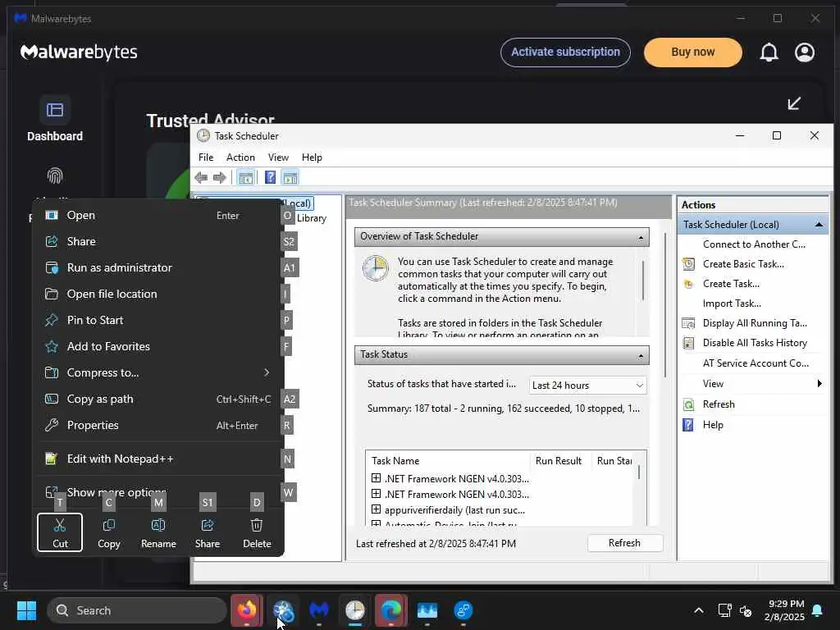Click Import Task in Actions pane
Viewport: 840px width, 630px height.
(732, 304)
